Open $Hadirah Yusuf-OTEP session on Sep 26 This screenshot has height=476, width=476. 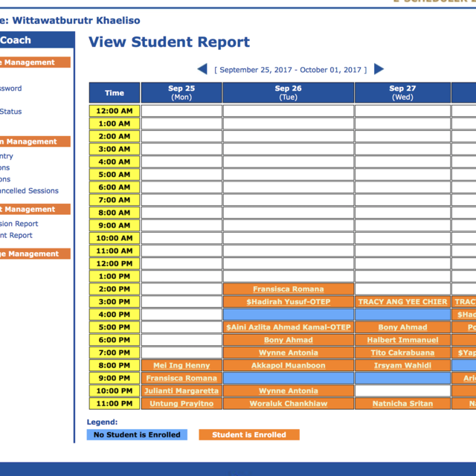coord(288,302)
